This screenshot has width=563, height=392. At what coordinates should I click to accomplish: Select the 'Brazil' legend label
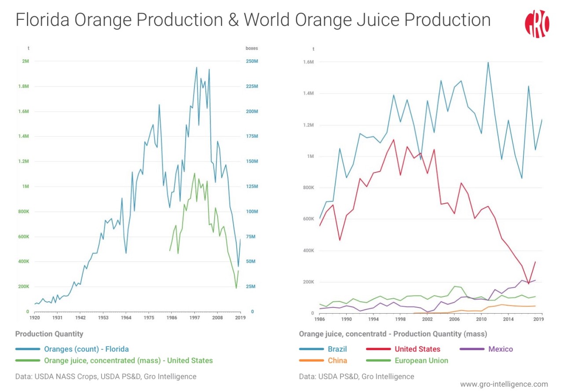[337, 349]
